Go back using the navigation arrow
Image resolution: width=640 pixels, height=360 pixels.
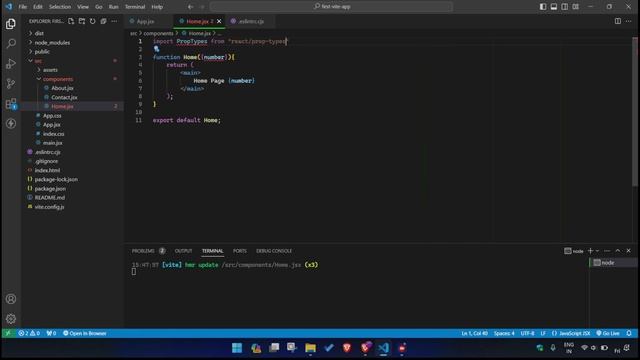pos(191,7)
